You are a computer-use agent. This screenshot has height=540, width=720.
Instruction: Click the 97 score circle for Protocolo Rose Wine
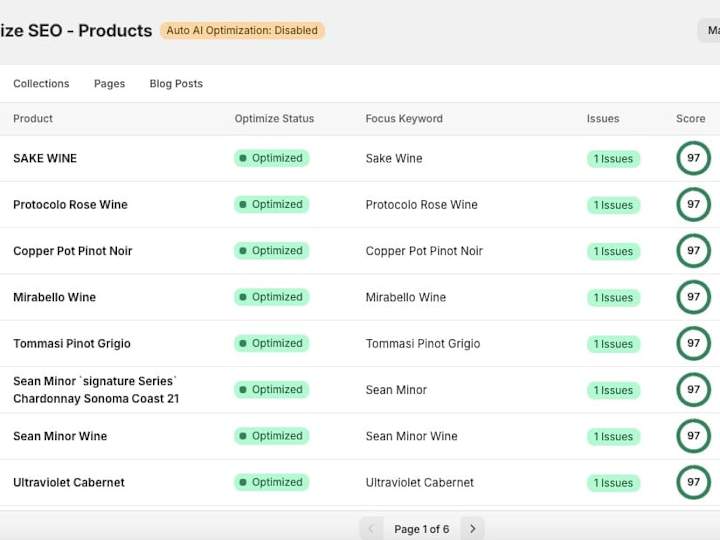(x=693, y=204)
